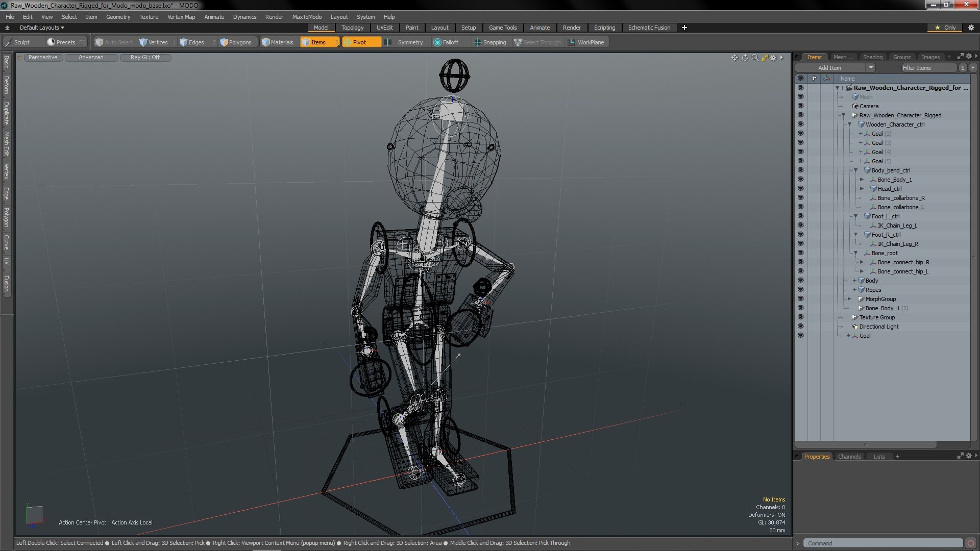The height and width of the screenshot is (551, 980).
Task: Open the Default Layouts dropdown
Action: tap(42, 28)
